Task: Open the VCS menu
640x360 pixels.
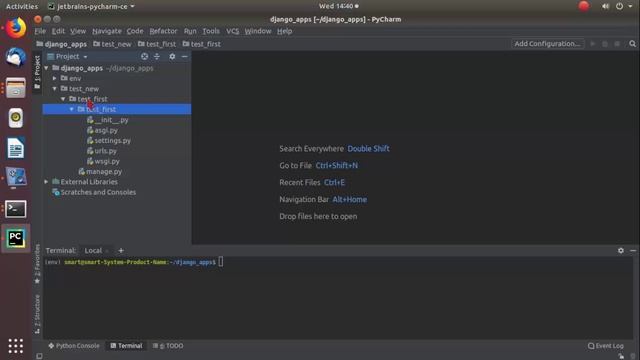Action: (x=232, y=31)
